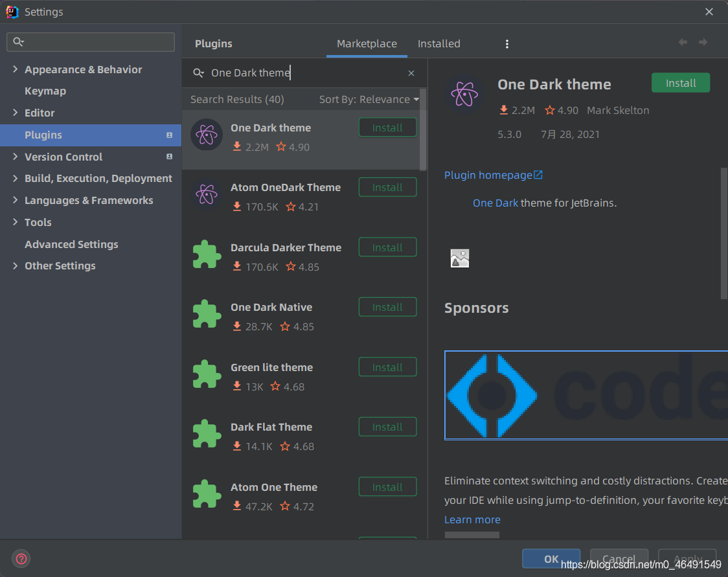Install Atom OneDark Theme

388,188
